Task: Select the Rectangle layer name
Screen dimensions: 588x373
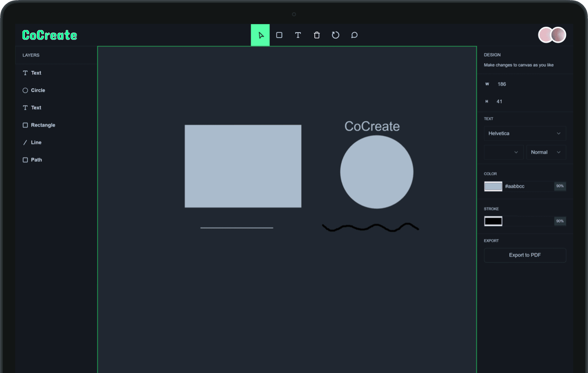Action: pos(43,125)
